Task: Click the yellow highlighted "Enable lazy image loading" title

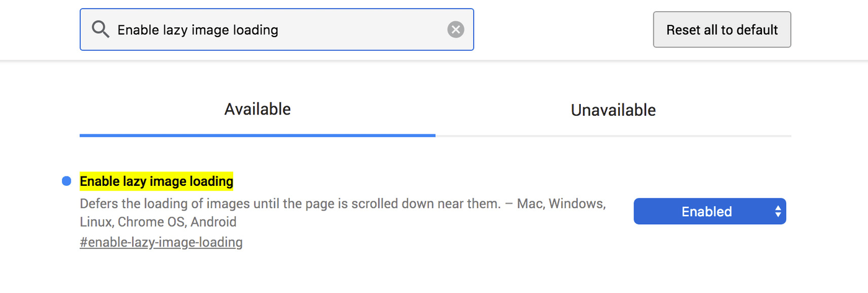Action: coord(156,181)
